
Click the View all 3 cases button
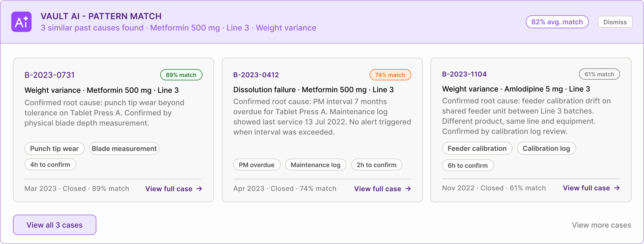click(x=55, y=225)
